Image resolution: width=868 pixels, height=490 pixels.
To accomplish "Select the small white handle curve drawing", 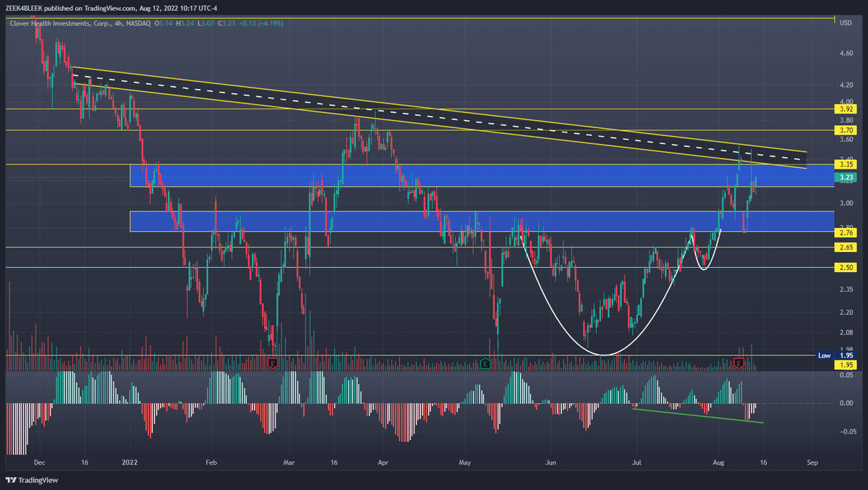I will [704, 269].
